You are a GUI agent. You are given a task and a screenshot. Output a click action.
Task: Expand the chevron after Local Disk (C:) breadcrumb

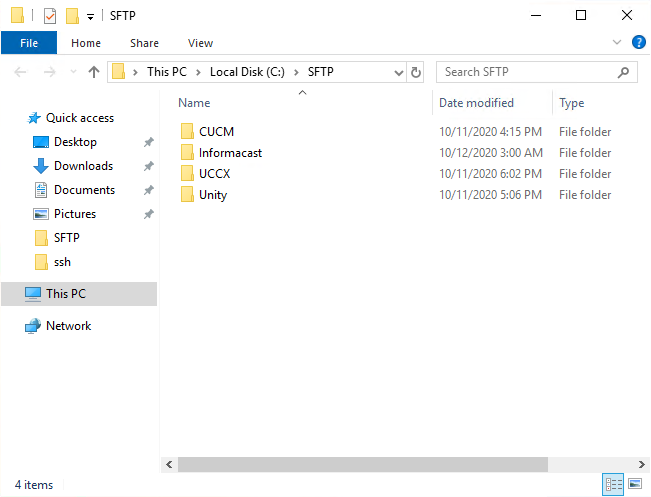pos(296,72)
